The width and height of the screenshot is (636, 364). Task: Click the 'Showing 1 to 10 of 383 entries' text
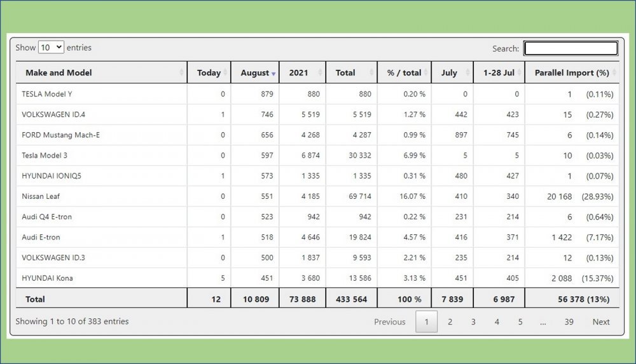pos(72,321)
